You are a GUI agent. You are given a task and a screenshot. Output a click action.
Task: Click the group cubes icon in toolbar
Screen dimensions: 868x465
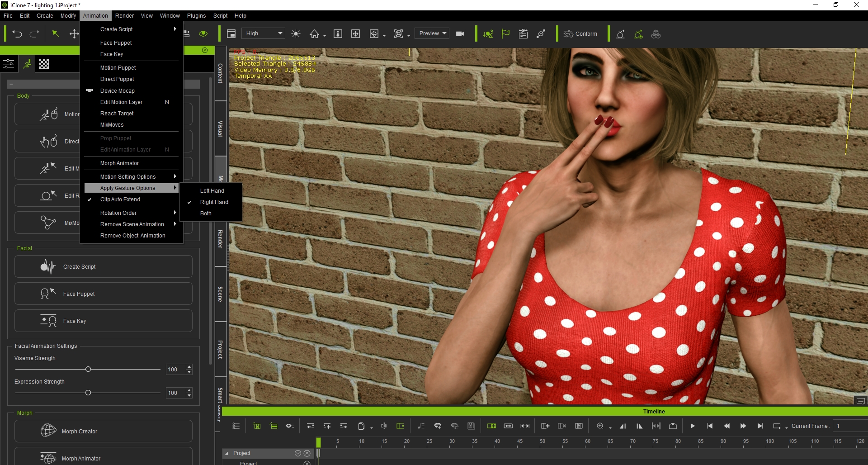click(x=656, y=34)
